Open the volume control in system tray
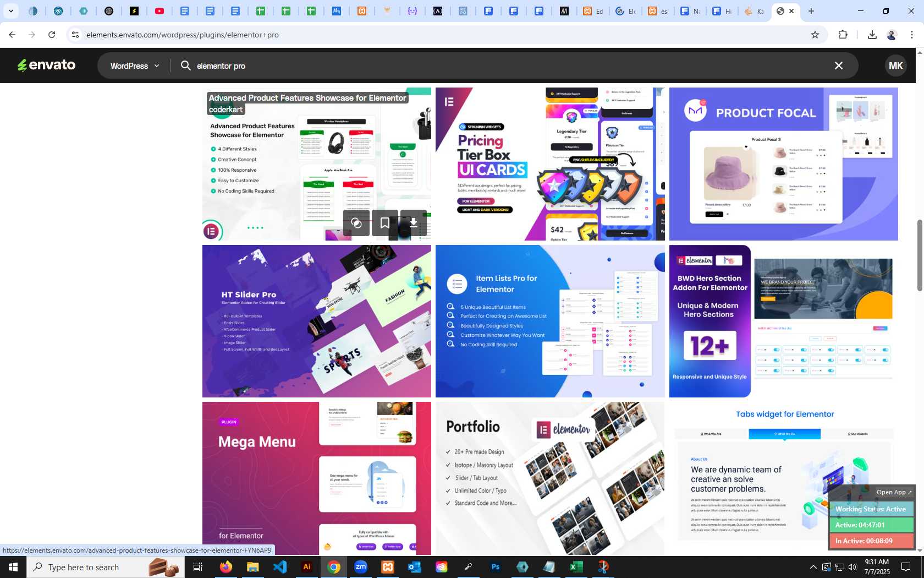This screenshot has width=924, height=578. [x=853, y=567]
